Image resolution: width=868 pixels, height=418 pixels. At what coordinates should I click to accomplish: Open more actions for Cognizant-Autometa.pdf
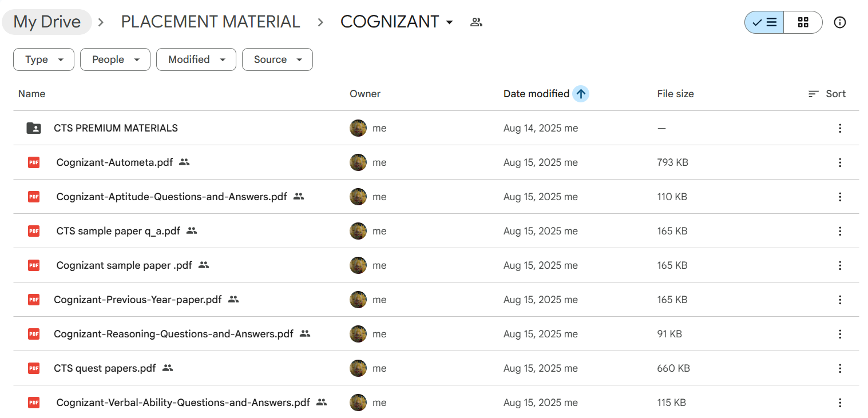click(839, 162)
